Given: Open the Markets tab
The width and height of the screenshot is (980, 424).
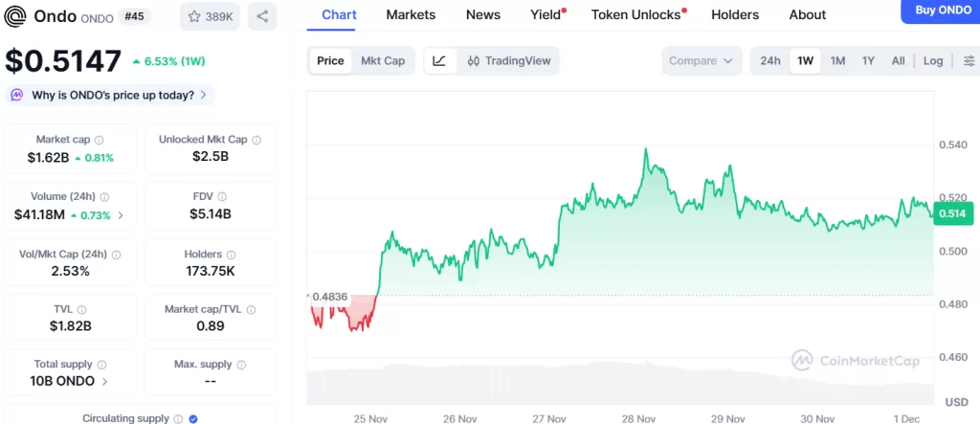Looking at the screenshot, I should [x=411, y=14].
